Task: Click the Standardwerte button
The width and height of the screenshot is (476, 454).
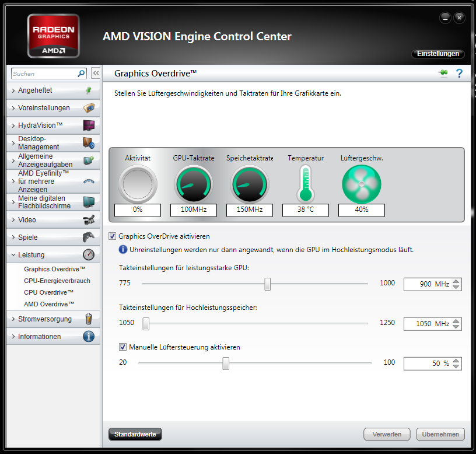Action: (x=135, y=434)
